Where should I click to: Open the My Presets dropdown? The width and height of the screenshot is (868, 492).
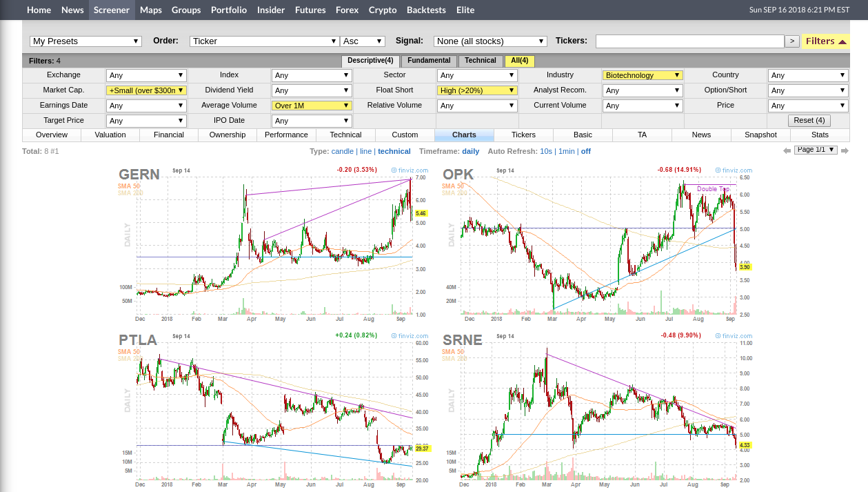click(85, 41)
